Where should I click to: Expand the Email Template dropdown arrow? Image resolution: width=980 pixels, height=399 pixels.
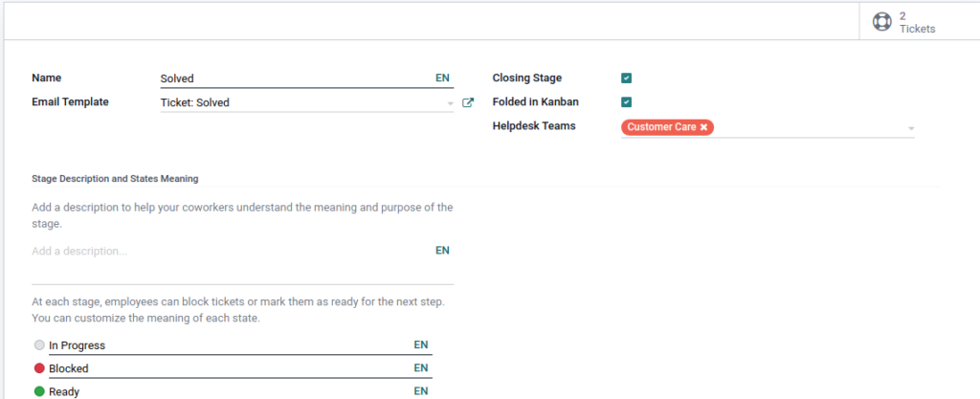[x=451, y=103]
